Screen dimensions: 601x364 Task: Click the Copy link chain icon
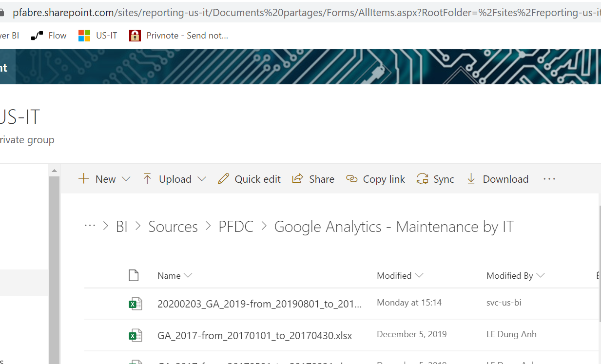tap(351, 179)
